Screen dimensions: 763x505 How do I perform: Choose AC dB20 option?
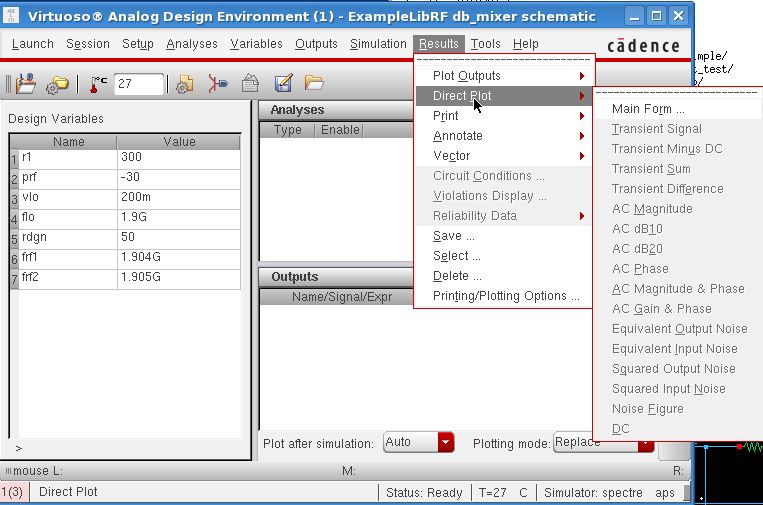pos(678,249)
